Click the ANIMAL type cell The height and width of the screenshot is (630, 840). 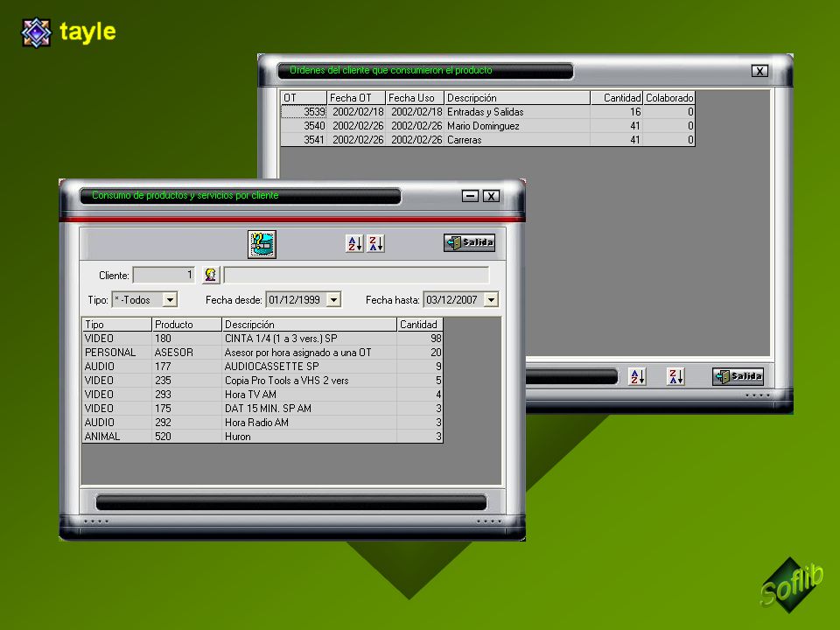(116, 436)
